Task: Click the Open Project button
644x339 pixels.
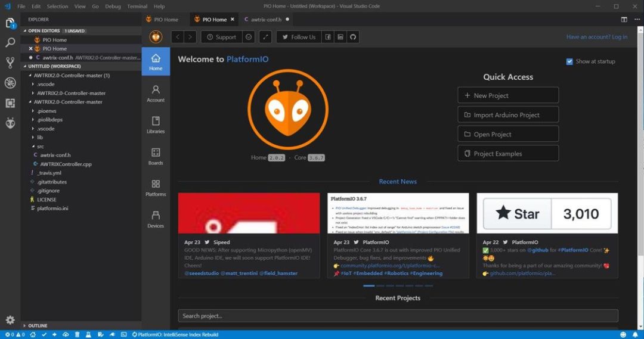Action: point(508,134)
